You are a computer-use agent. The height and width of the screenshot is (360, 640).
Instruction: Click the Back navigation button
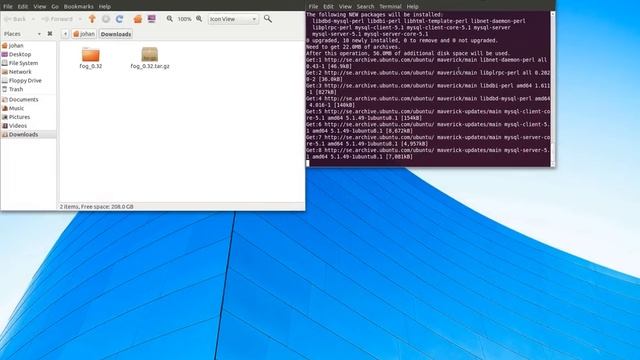(15, 19)
